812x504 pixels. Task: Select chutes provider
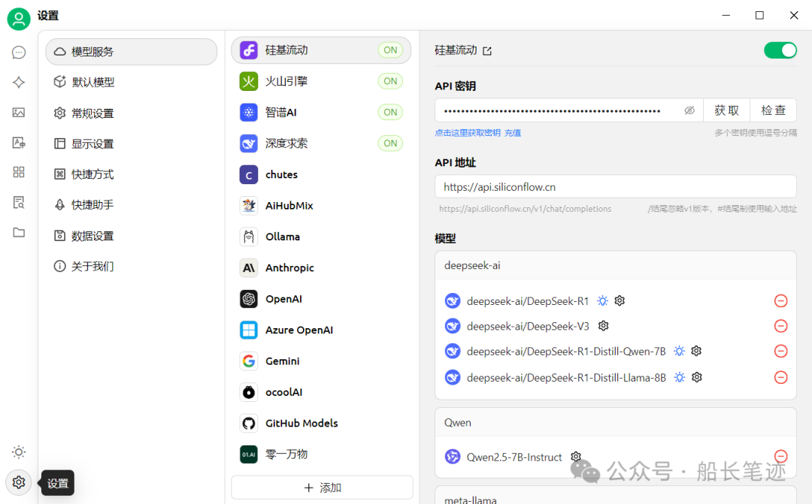[x=321, y=174]
